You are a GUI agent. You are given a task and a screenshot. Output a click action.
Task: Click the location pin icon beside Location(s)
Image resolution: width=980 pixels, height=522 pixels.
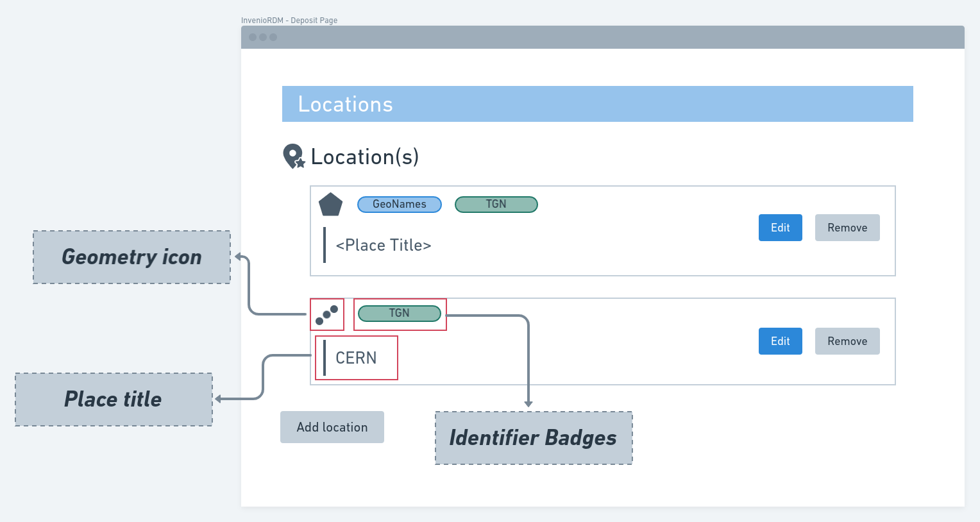point(294,156)
